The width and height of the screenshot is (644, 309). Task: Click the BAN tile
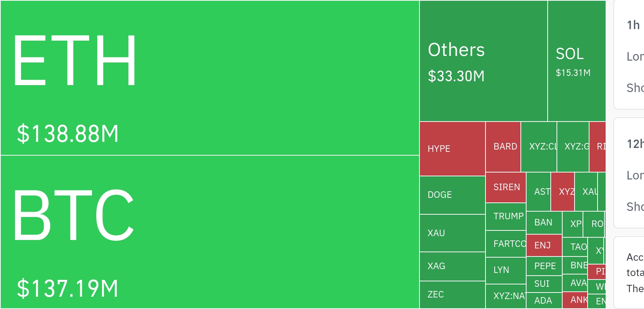(544, 222)
